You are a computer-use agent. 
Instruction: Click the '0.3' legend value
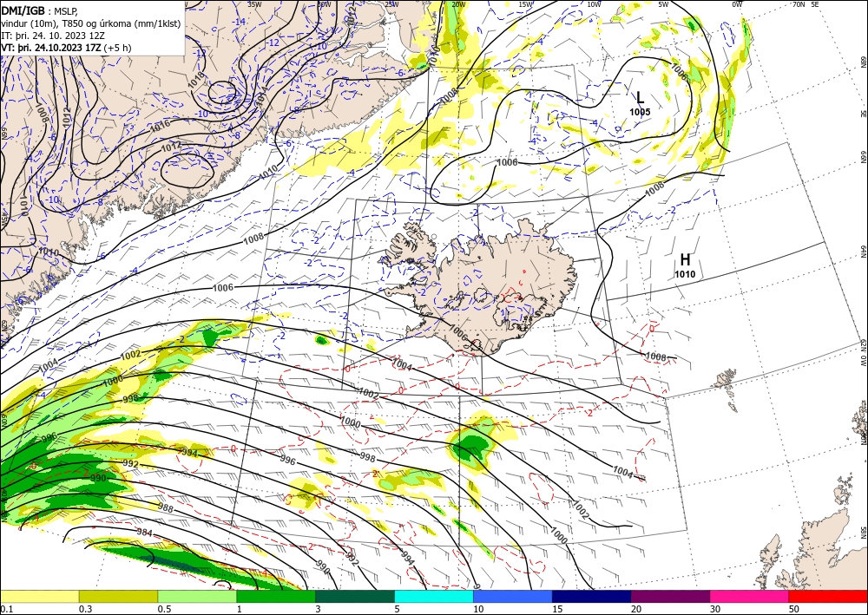(x=85, y=609)
